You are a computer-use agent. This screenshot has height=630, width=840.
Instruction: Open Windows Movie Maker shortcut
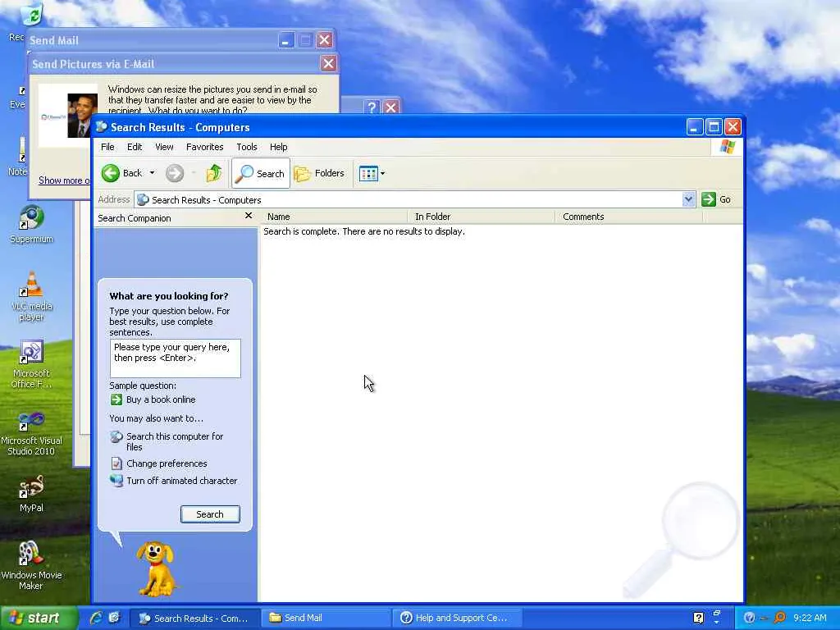(31, 566)
